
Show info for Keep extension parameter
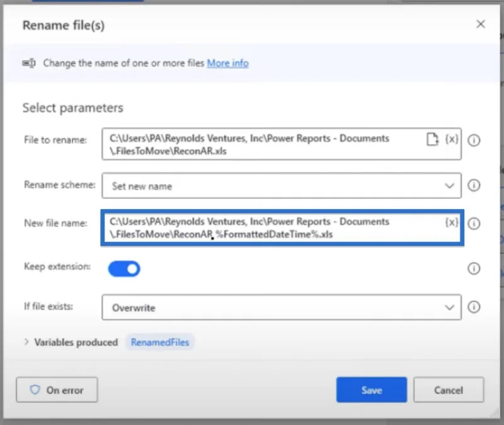(474, 268)
